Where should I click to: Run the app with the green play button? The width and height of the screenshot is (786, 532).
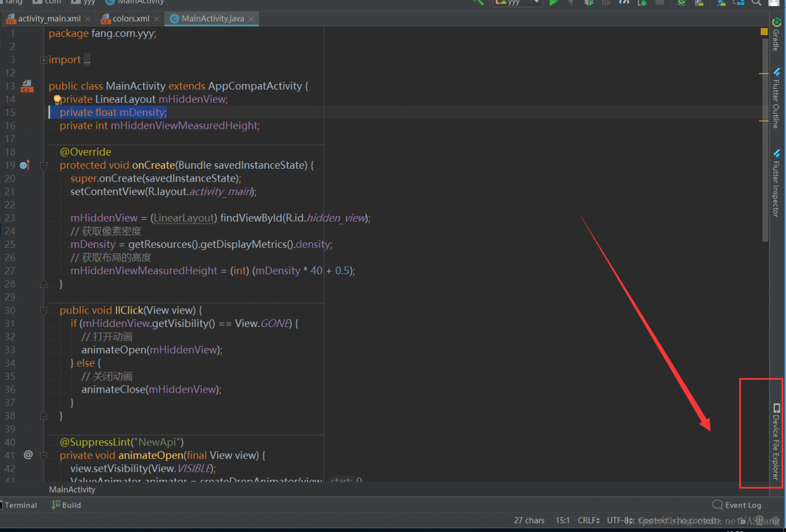click(x=554, y=2)
